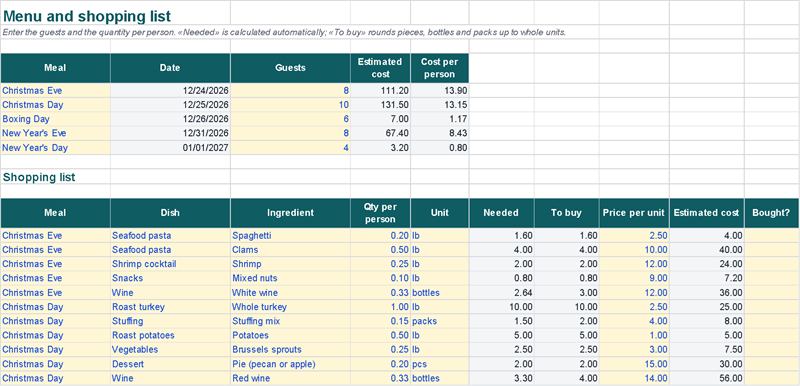
Task: Click date cell 12/31/2026
Action: coord(170,133)
